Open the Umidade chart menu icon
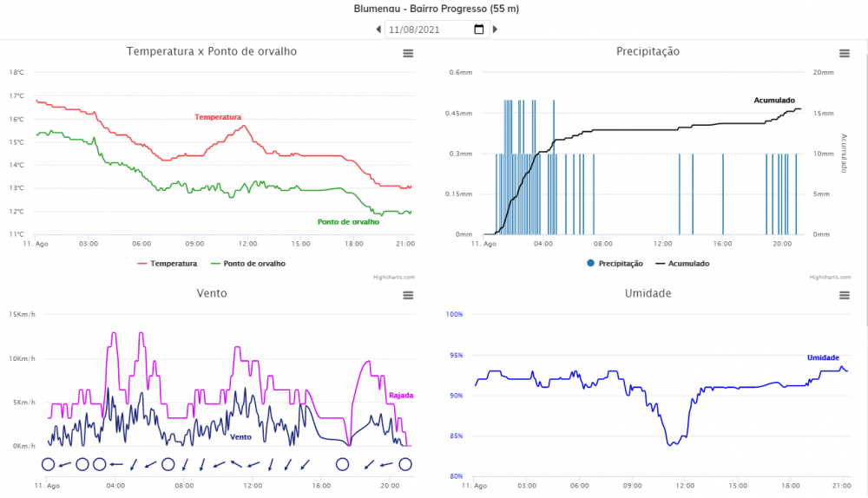Screen dimensions: 868x498 tap(844, 296)
